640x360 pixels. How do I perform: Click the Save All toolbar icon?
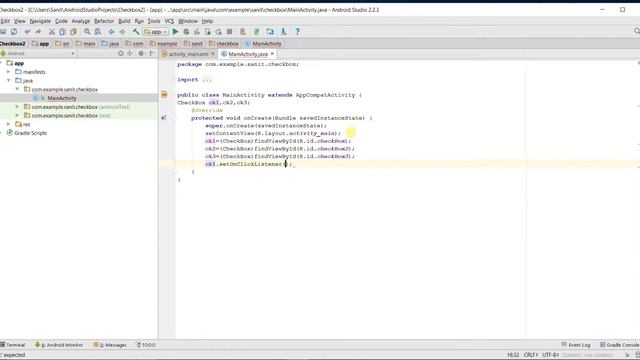point(3,31)
